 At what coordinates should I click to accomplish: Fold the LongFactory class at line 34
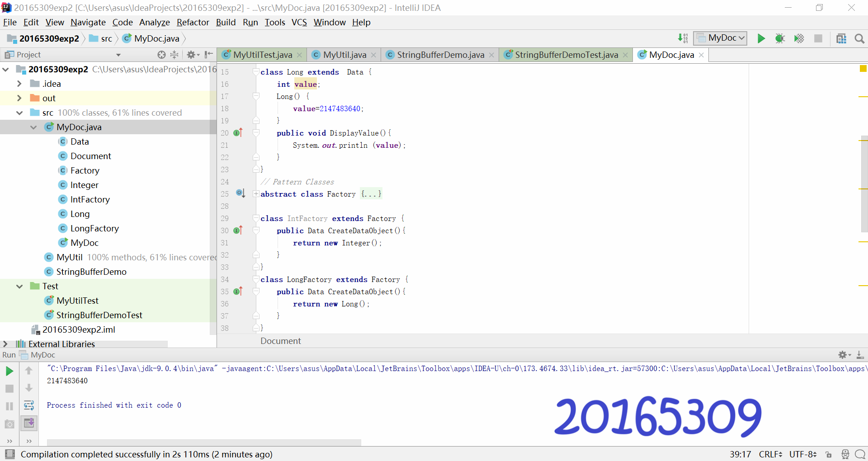[256, 279]
